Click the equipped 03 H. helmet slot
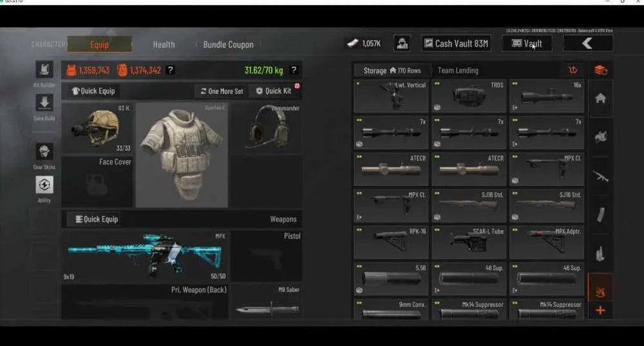 tap(97, 128)
